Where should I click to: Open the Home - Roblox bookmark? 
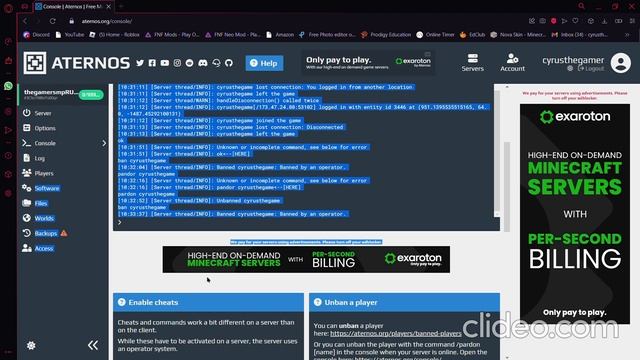tap(114, 35)
